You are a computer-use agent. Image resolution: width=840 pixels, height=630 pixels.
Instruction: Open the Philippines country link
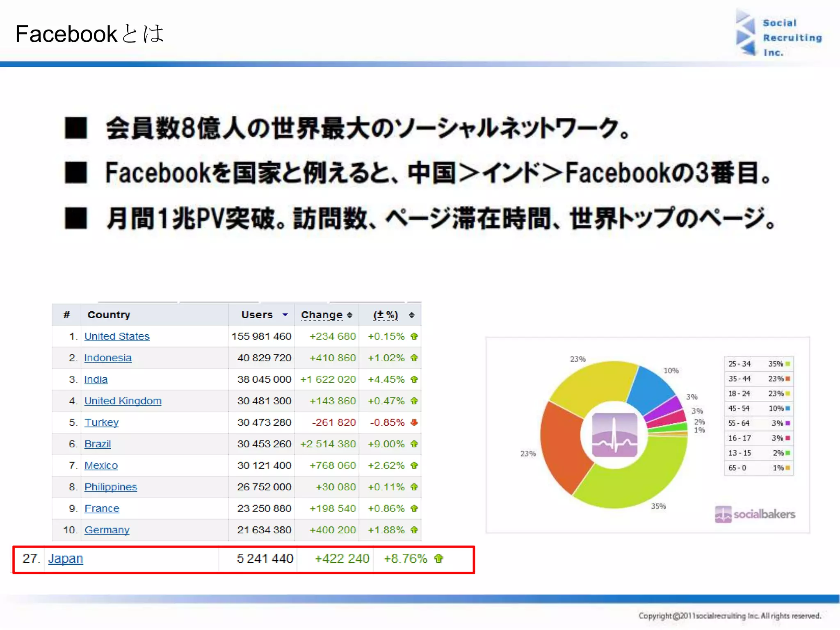click(x=111, y=487)
